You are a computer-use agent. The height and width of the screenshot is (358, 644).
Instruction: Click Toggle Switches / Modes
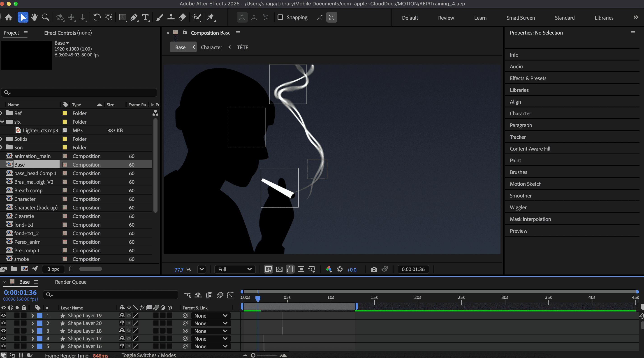148,355
